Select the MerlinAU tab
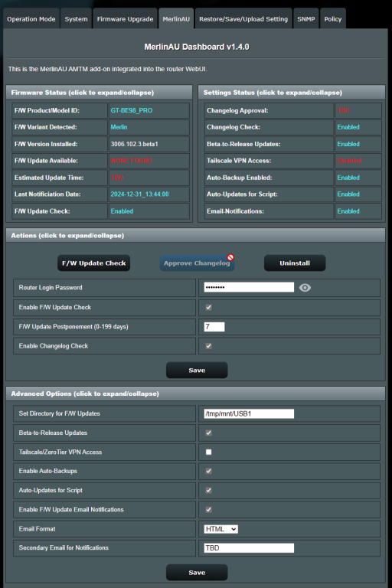This screenshot has width=392, height=588. pyautogui.click(x=176, y=18)
